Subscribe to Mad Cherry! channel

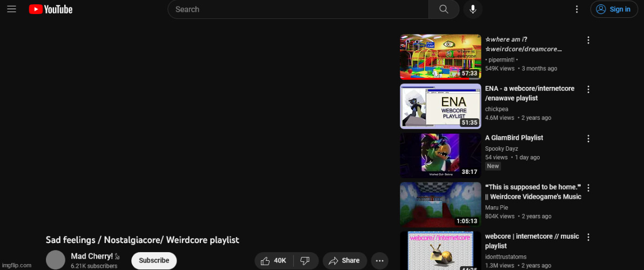click(x=154, y=260)
